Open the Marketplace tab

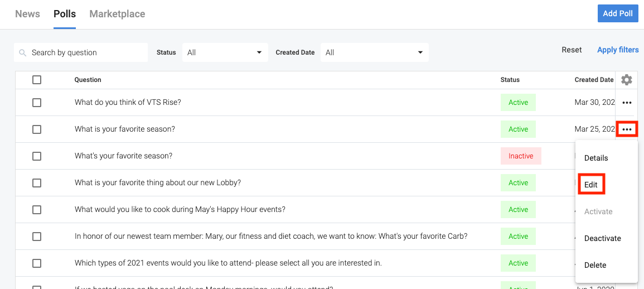click(x=117, y=14)
